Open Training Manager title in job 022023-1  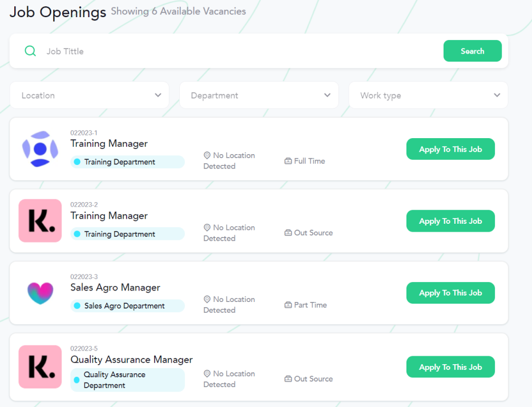[109, 143]
